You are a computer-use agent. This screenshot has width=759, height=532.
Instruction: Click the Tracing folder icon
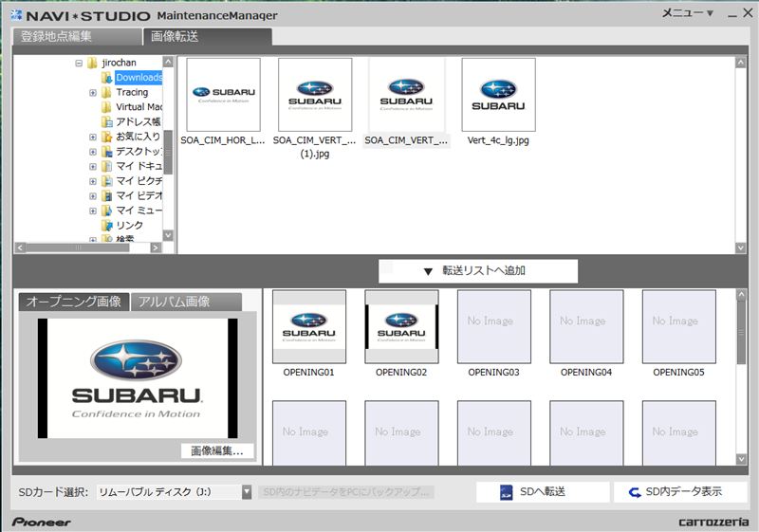[x=106, y=92]
